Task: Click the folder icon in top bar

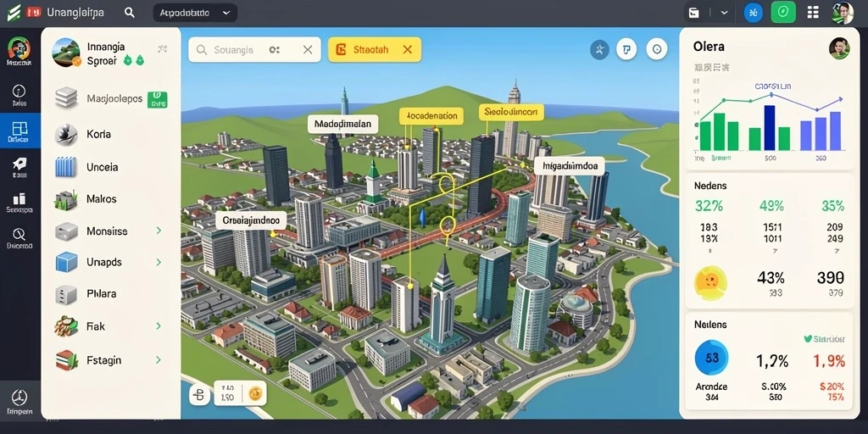Action: click(693, 12)
